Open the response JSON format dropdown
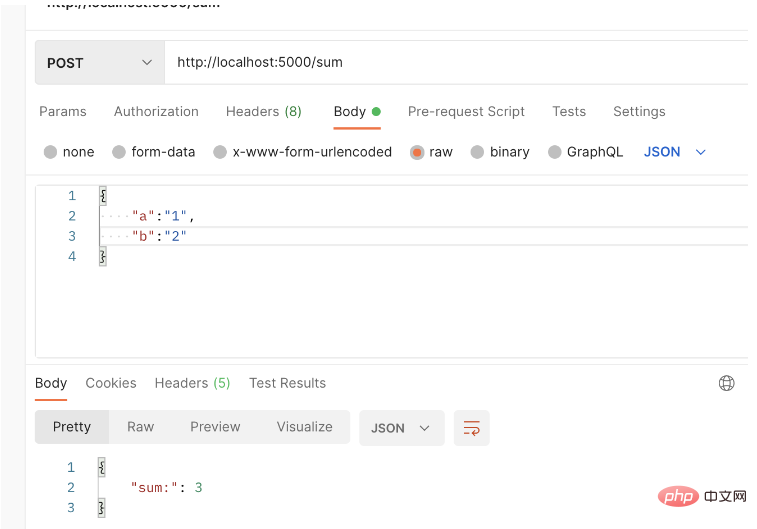This screenshot has width=757, height=529. (402, 428)
